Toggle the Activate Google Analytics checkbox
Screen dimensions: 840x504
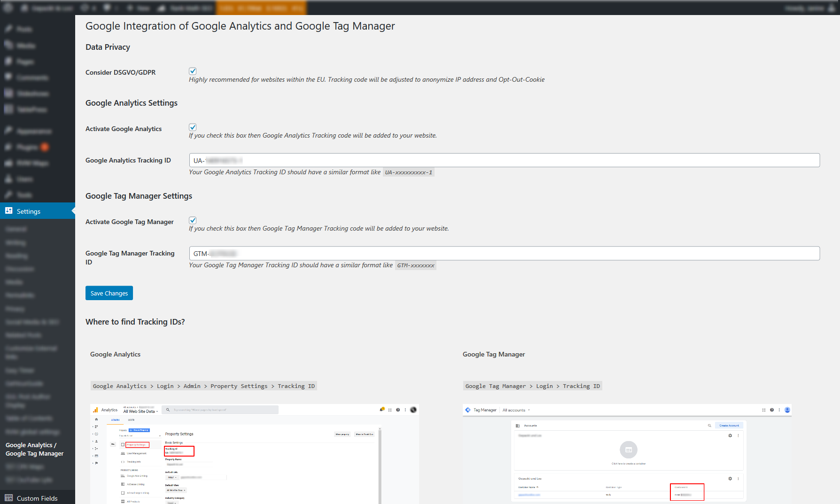(x=193, y=127)
